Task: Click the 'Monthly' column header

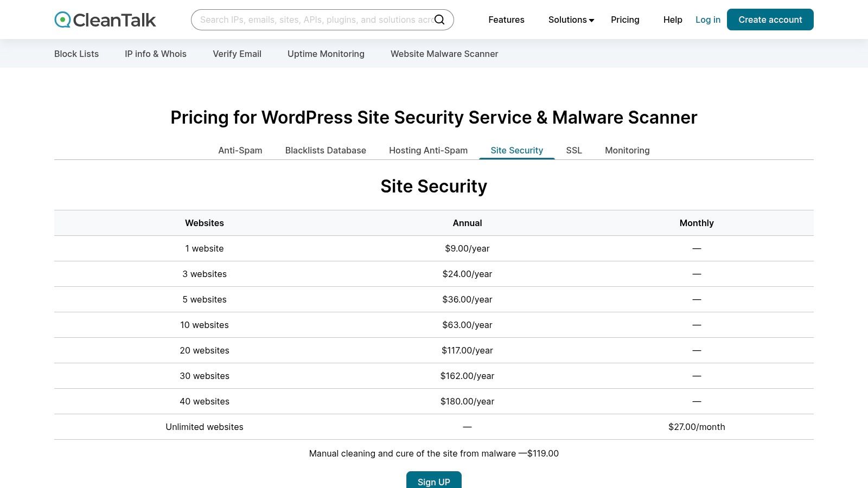Action: pos(697,223)
